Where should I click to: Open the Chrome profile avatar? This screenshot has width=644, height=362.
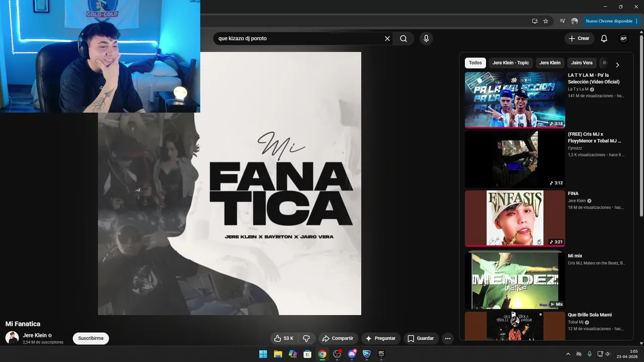click(x=575, y=21)
